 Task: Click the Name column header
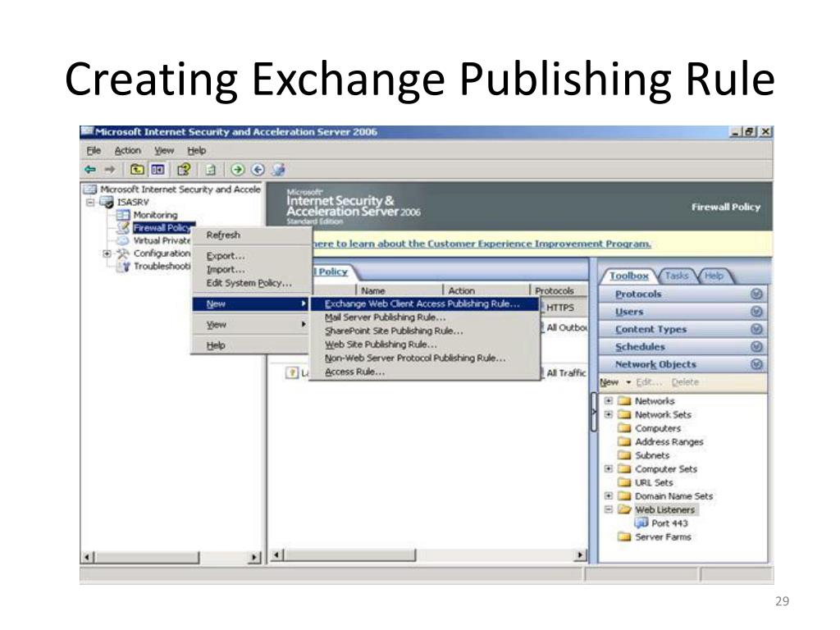click(x=399, y=290)
